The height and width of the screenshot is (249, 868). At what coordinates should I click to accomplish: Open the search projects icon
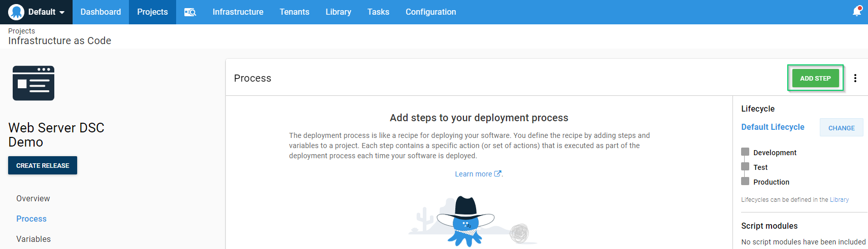190,12
